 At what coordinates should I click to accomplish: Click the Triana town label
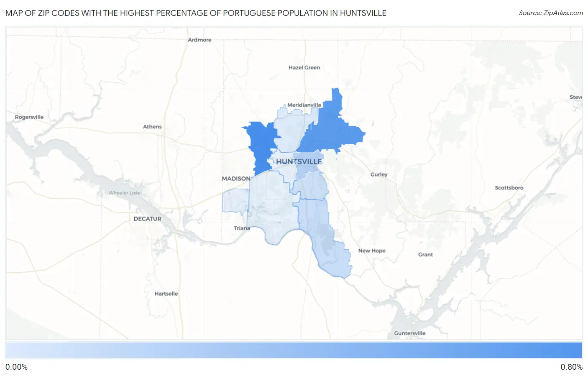pyautogui.click(x=242, y=228)
